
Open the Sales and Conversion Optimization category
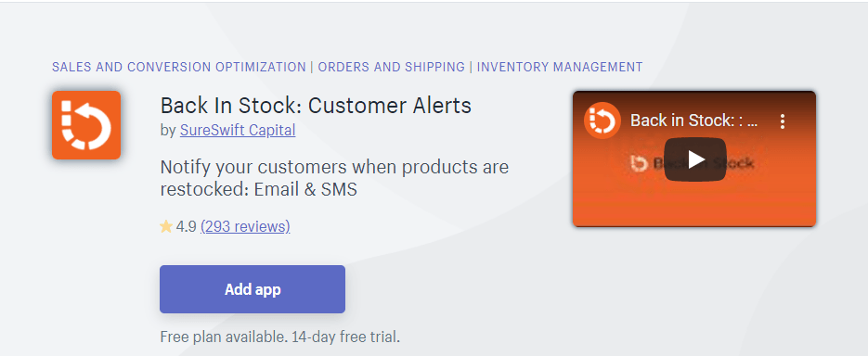coord(179,67)
